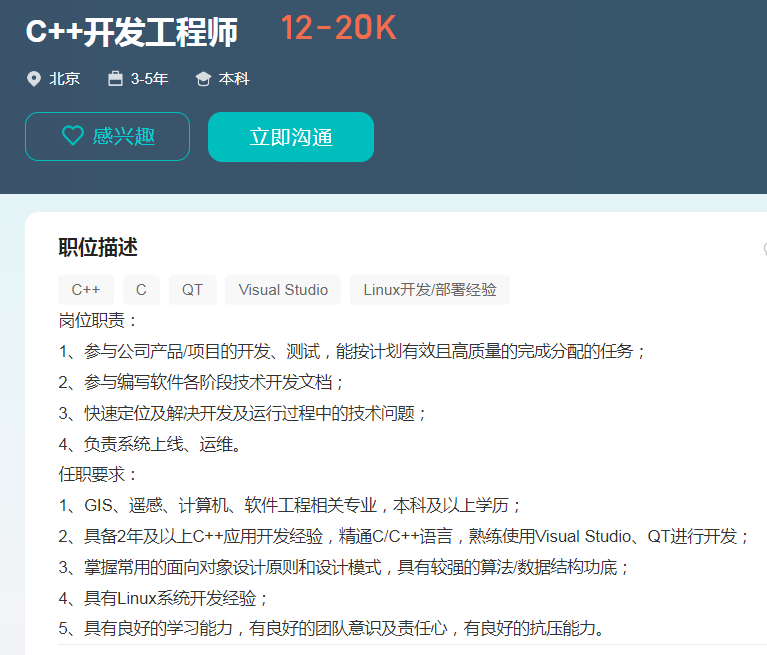Click the 职位描述 heading
The width and height of the screenshot is (767, 655).
click(x=98, y=247)
